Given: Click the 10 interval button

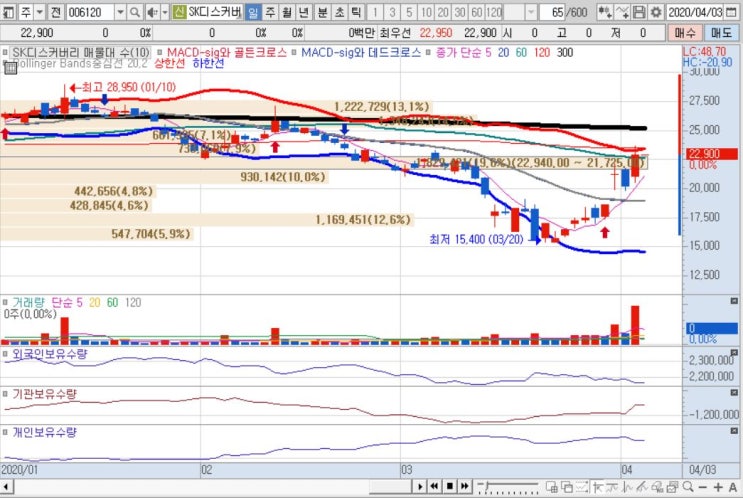Looking at the screenshot, I should 426,12.
